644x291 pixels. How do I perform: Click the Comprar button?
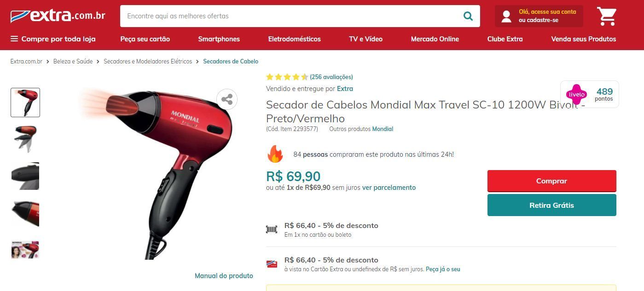[551, 181]
